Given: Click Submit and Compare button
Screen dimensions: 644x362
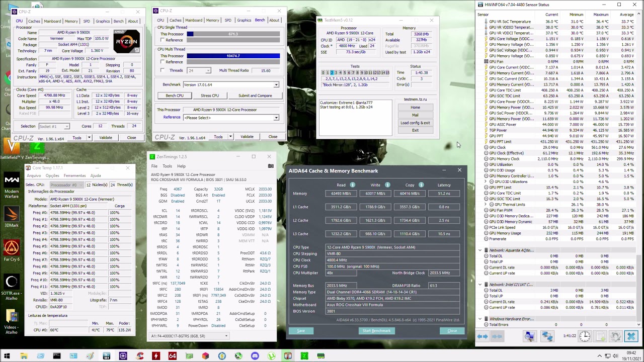Looking at the screenshot, I should click(255, 96).
